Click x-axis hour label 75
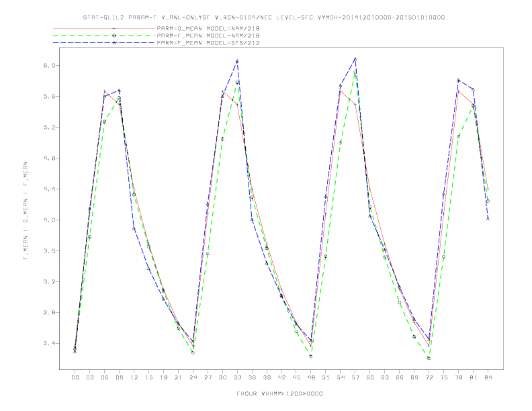This screenshot has width=532, height=411. [x=444, y=377]
